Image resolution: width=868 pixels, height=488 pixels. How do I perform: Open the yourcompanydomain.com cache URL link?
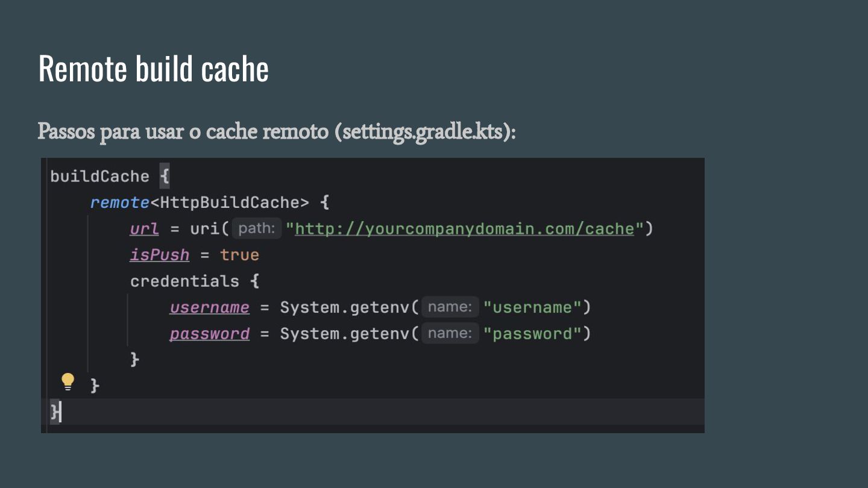coord(464,229)
